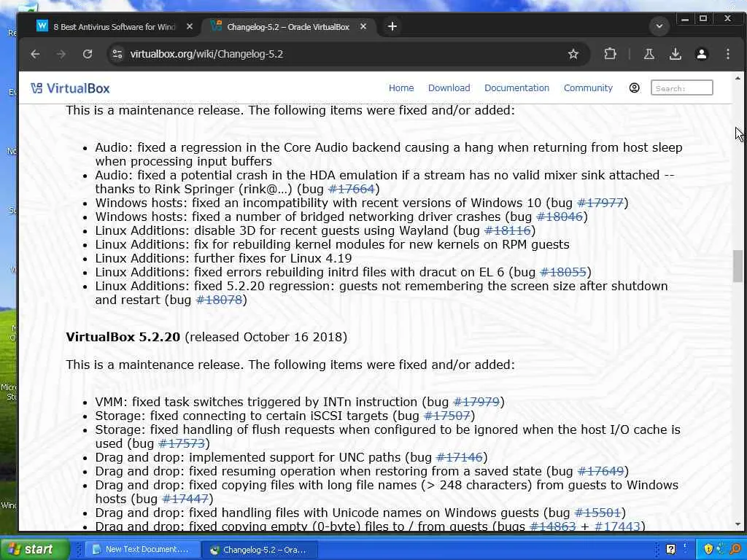
Task: Expand the tab search dropdown arrow
Action: [x=659, y=26]
